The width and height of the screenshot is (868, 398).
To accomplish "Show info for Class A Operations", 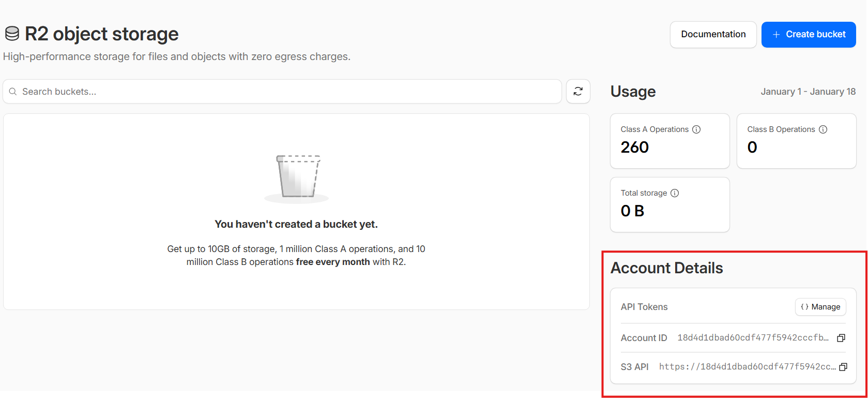I will pyautogui.click(x=696, y=129).
